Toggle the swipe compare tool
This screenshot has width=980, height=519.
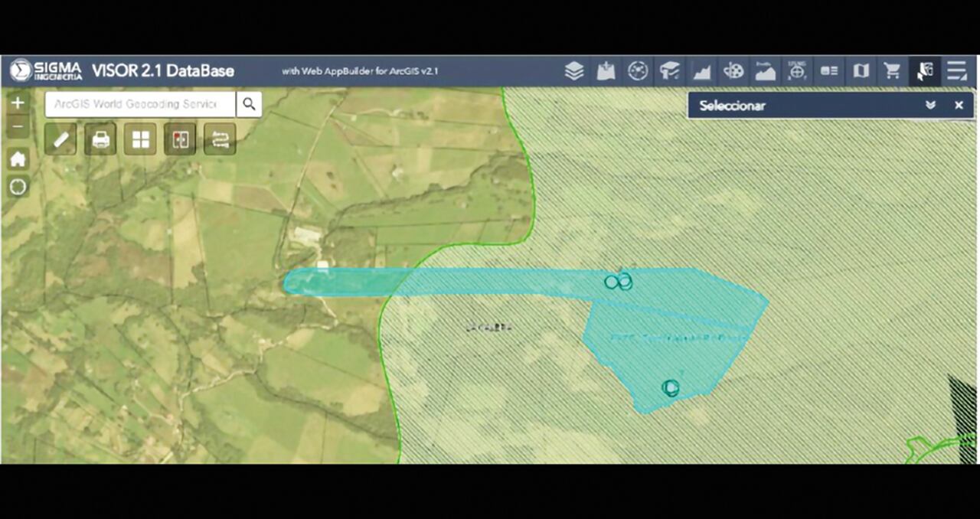click(180, 139)
